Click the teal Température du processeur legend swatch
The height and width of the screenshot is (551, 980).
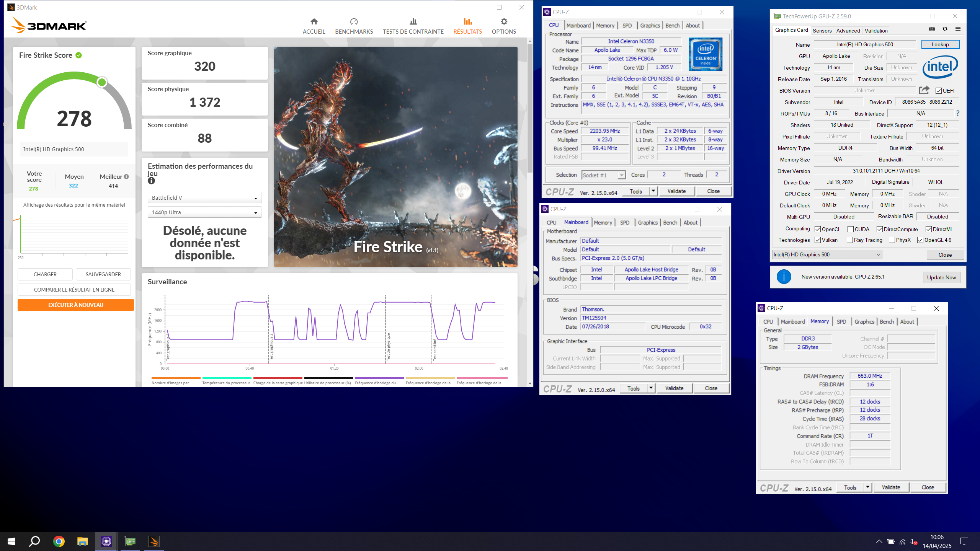coord(227,378)
